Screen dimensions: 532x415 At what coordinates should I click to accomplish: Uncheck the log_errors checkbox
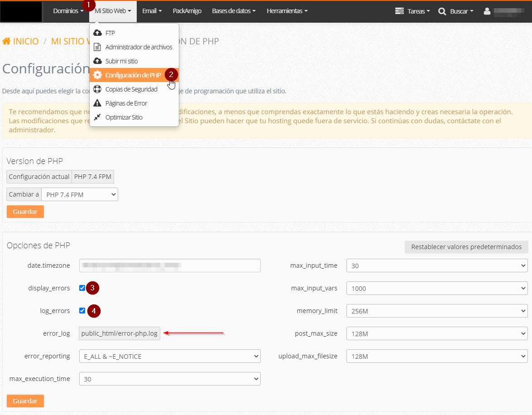pyautogui.click(x=82, y=311)
